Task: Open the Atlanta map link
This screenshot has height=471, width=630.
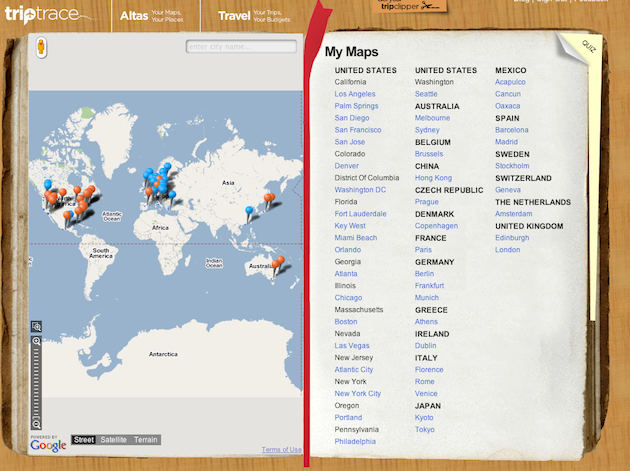Action: [x=346, y=274]
